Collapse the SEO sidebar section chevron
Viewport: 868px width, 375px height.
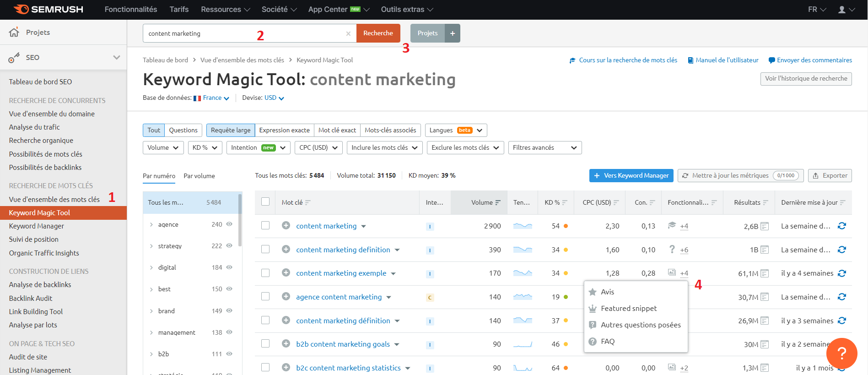117,57
